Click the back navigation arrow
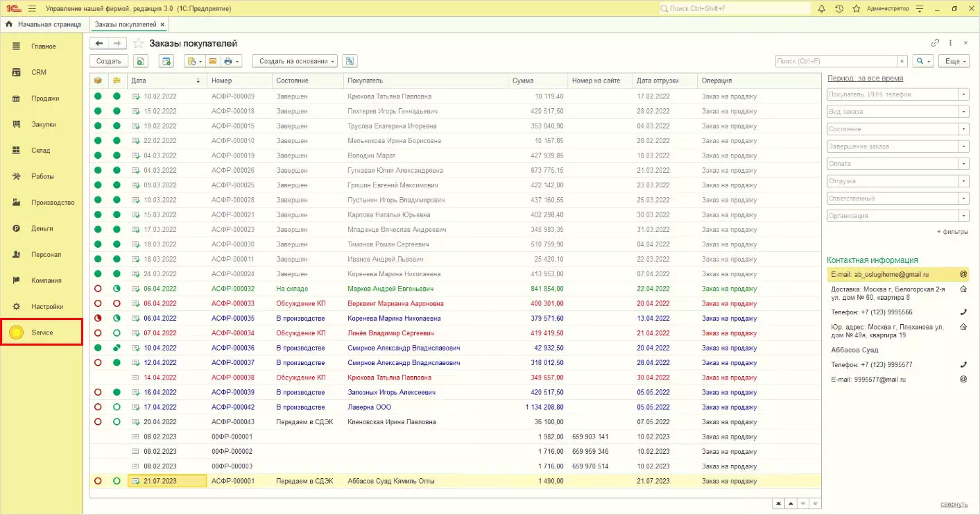The width and height of the screenshot is (980, 515). pos(99,43)
